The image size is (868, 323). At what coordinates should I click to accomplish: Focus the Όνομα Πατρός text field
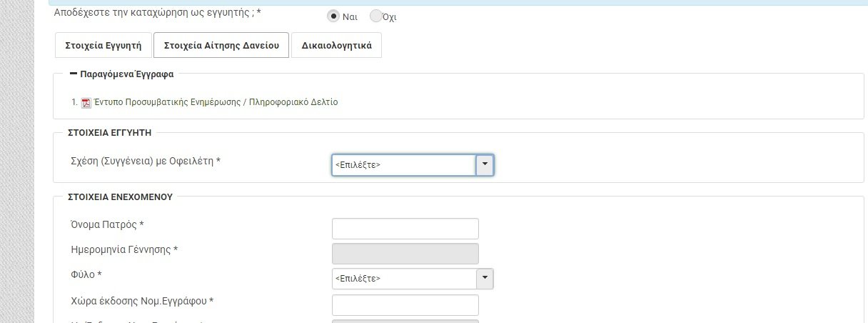(405, 229)
